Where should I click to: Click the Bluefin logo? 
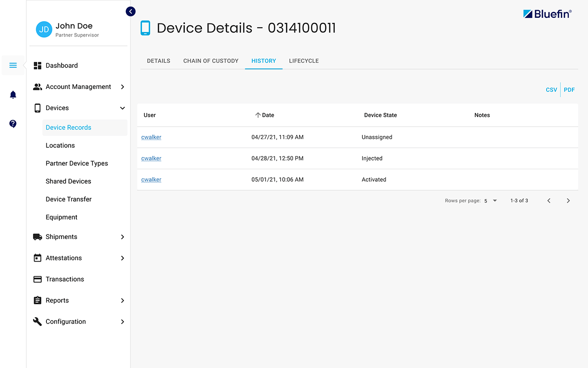(x=548, y=14)
